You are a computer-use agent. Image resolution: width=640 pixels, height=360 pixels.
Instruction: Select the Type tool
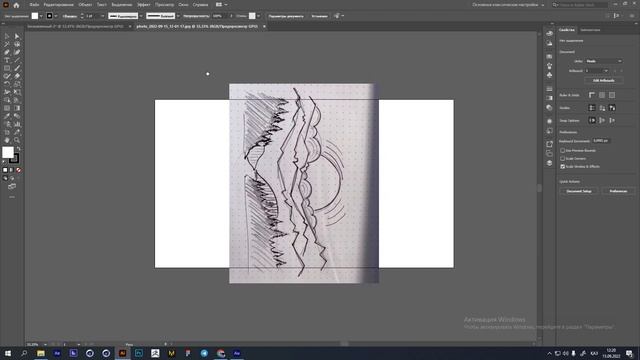(7, 60)
